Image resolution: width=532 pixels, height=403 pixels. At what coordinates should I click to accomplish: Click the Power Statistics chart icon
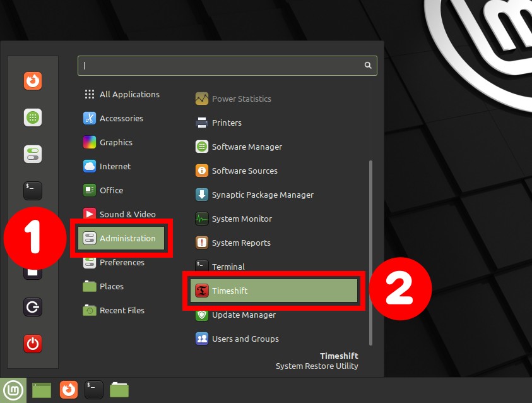(202, 99)
